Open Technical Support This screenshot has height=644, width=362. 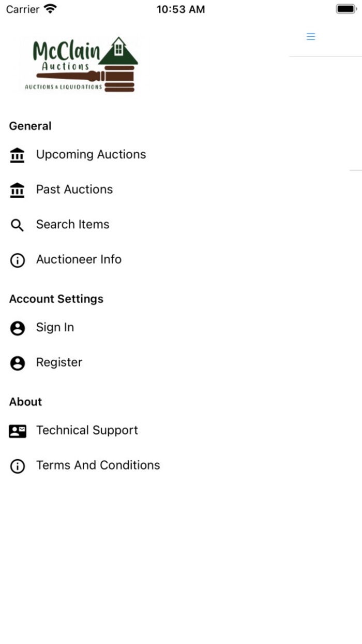tap(87, 430)
